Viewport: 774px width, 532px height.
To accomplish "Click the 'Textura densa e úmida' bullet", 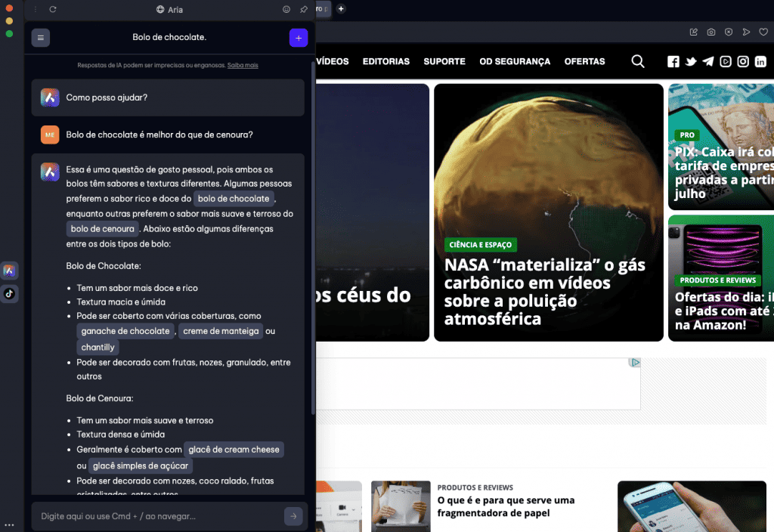I will click(x=120, y=435).
